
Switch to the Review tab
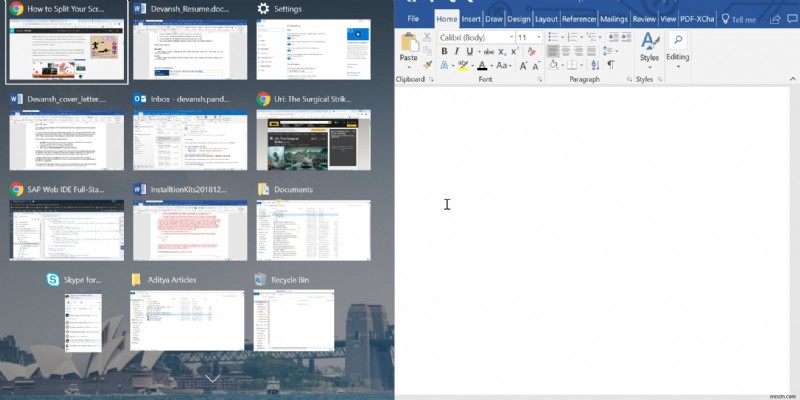644,19
